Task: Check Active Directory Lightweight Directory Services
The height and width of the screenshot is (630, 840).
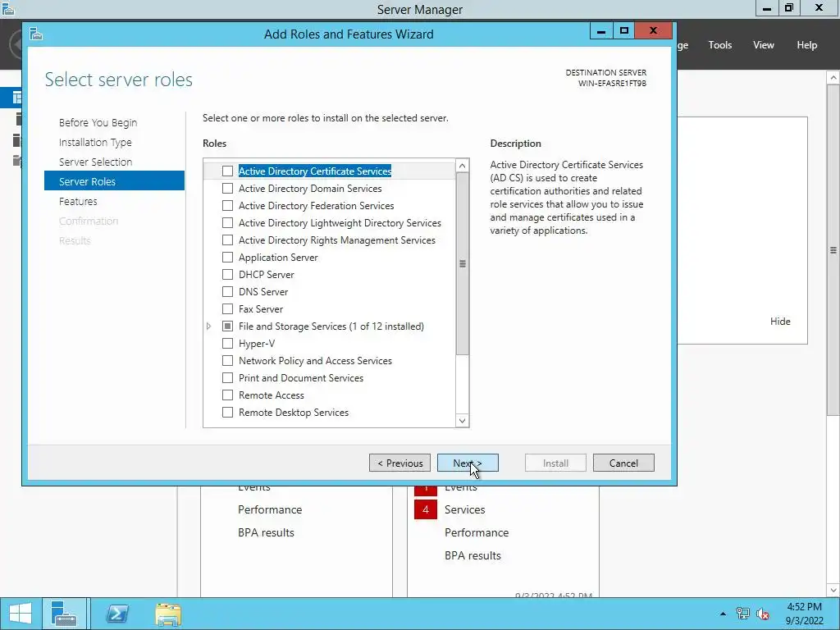Action: (x=228, y=222)
